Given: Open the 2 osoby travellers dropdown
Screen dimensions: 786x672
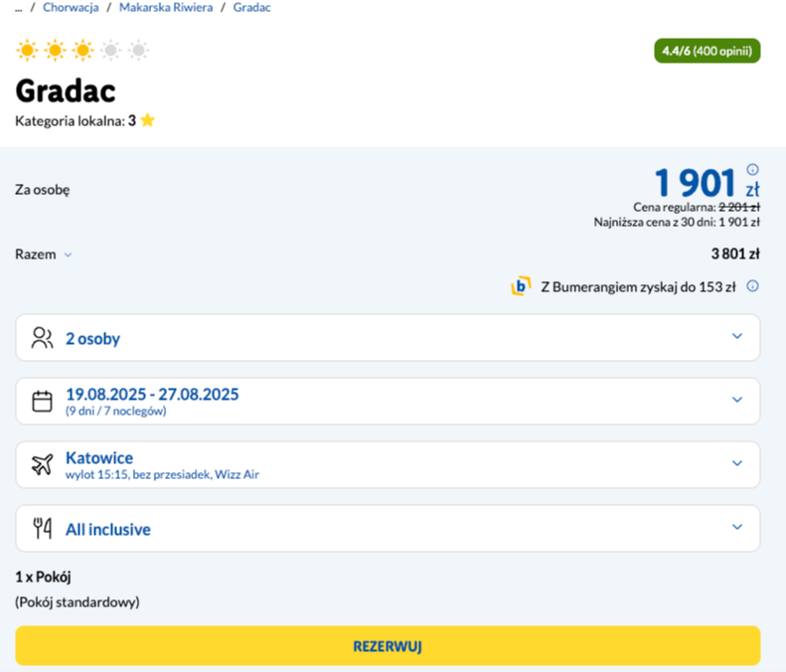Looking at the screenshot, I should pyautogui.click(x=388, y=338).
